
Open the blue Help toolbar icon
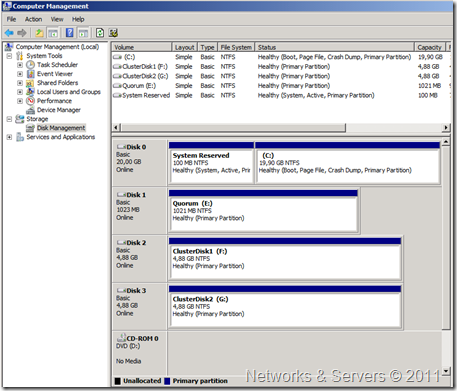(70, 33)
